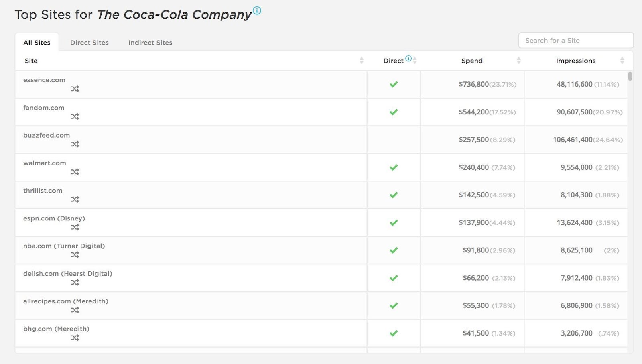Sort by Spend using its sort arrows
This screenshot has height=364, width=642.
coord(518,61)
